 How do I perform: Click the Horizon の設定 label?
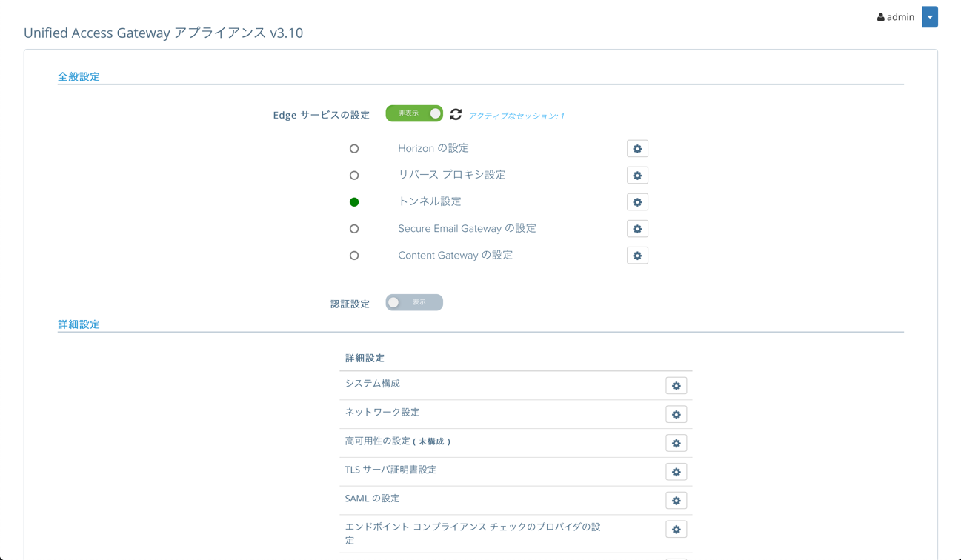click(433, 148)
